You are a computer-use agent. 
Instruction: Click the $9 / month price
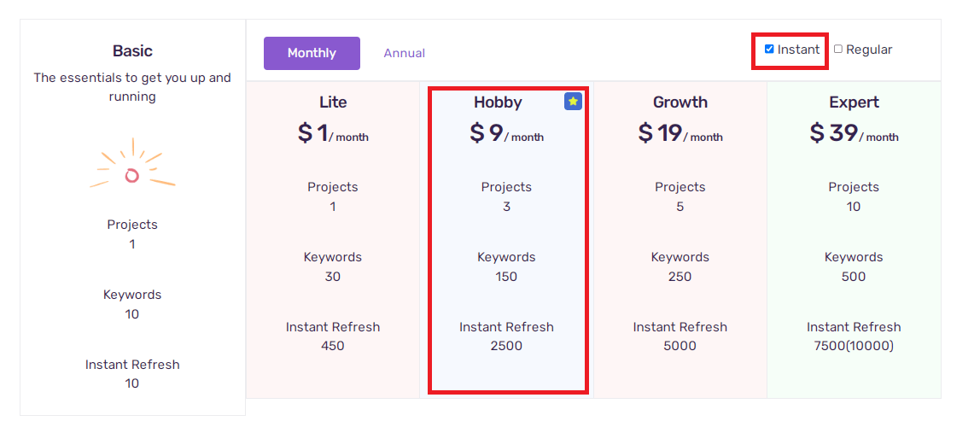point(506,133)
